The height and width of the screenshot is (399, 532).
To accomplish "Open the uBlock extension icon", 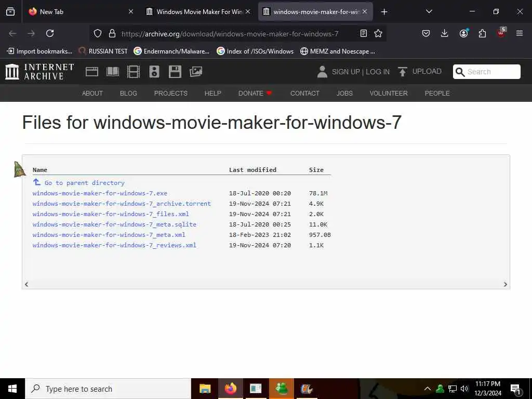I will tap(501, 33).
